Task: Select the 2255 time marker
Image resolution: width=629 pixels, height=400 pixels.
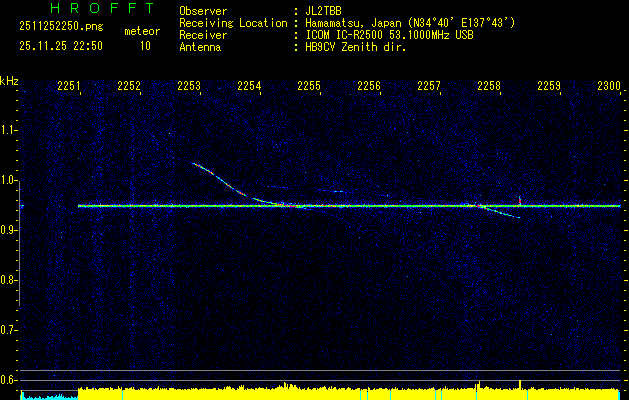Action: coord(309,87)
